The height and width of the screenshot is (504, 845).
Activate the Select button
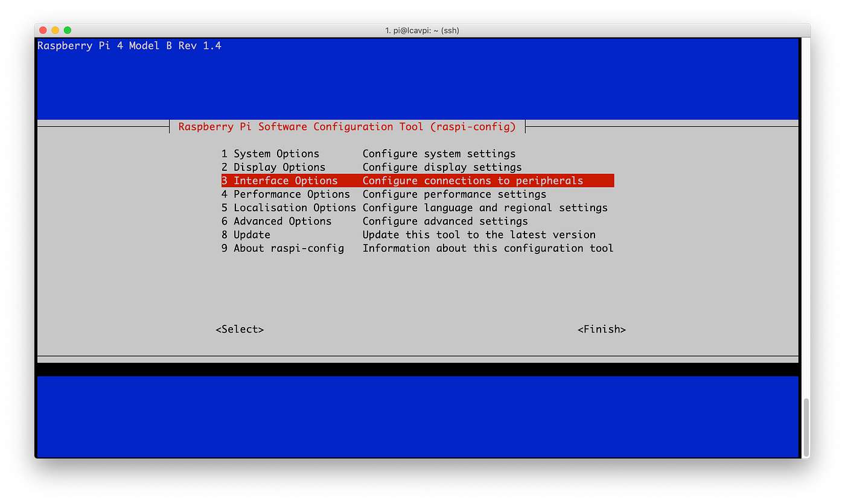(x=240, y=329)
